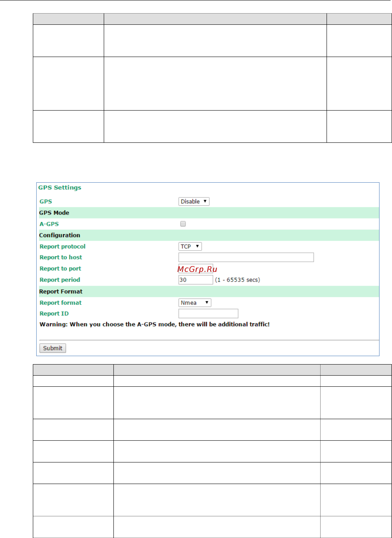Click the Report ID input field
This screenshot has height=538, width=392.
[208, 314]
